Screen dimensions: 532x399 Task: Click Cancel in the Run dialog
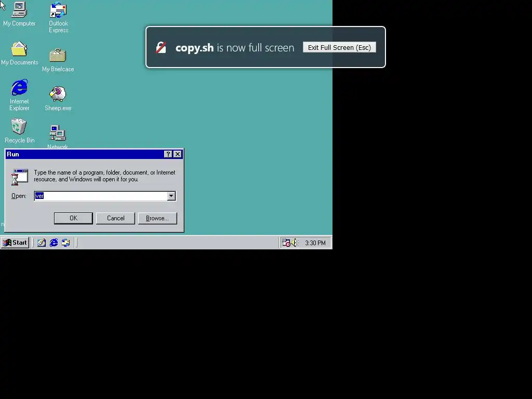point(115,218)
